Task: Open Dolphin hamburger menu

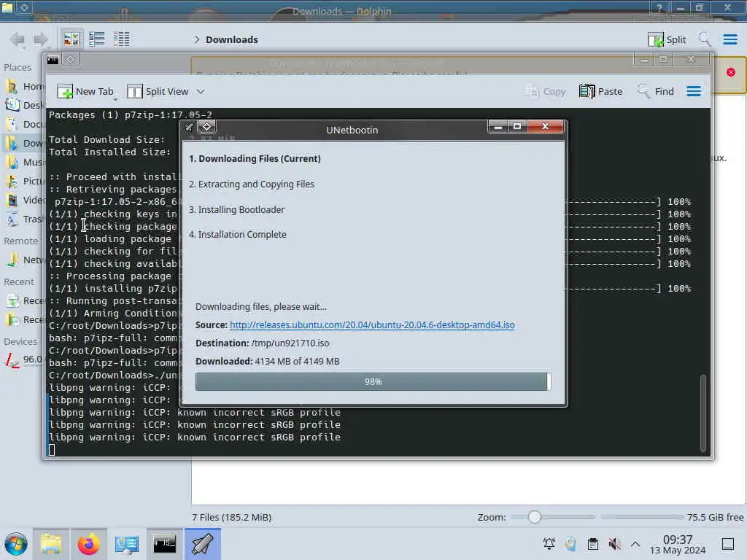Action: pos(730,39)
